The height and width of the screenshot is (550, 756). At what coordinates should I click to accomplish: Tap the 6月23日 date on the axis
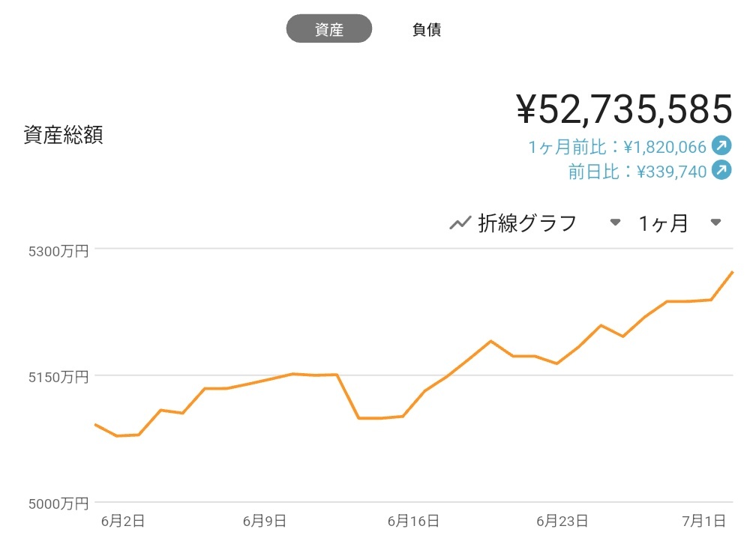tap(562, 521)
